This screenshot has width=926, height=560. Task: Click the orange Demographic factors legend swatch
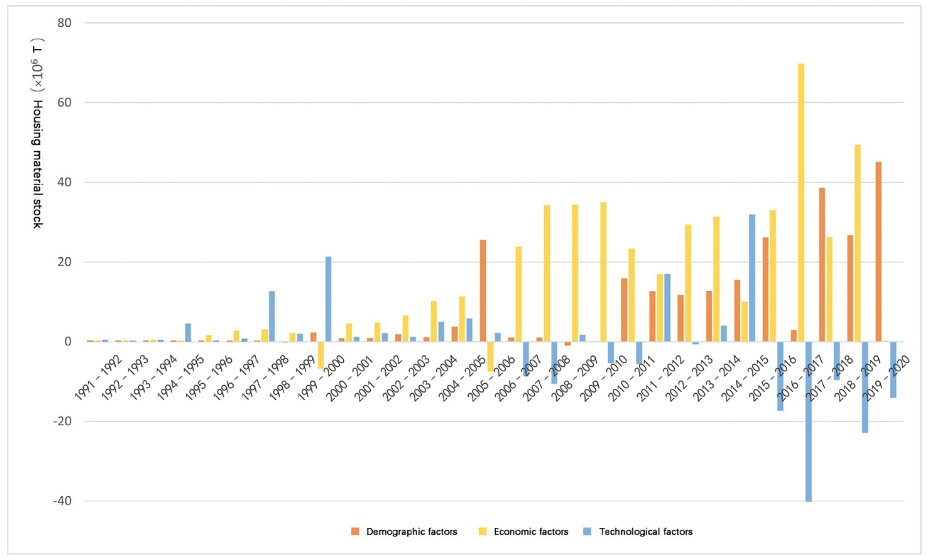[355, 531]
